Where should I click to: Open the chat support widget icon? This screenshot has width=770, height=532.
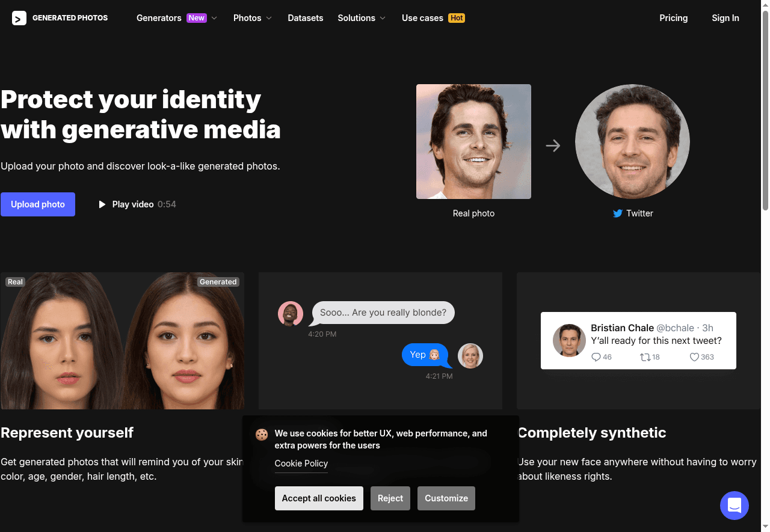(734, 505)
